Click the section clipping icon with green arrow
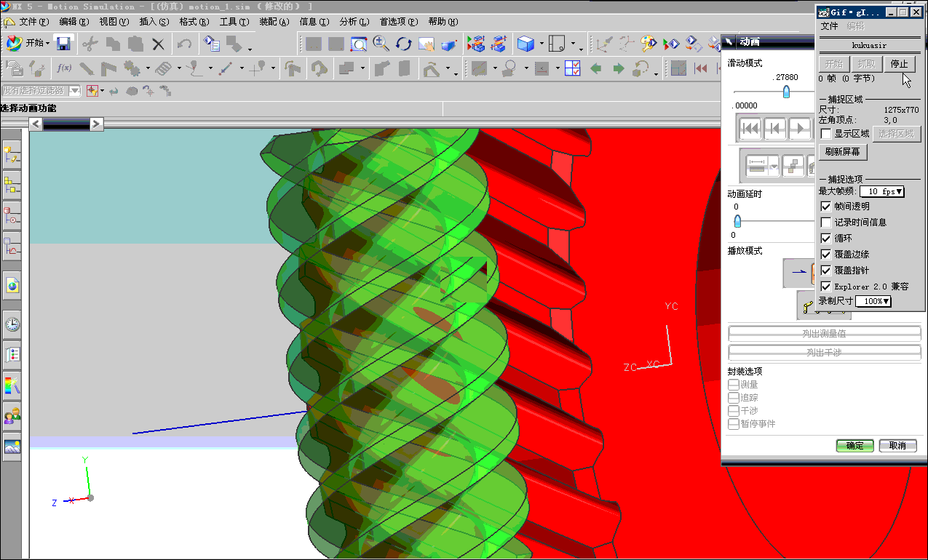Screen dimensions: 928x560 475,44
